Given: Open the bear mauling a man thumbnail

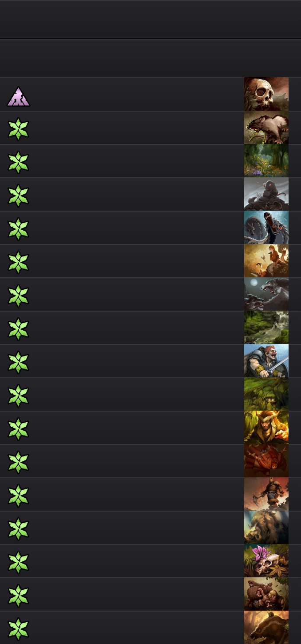Looking at the screenshot, I should click(266, 594).
